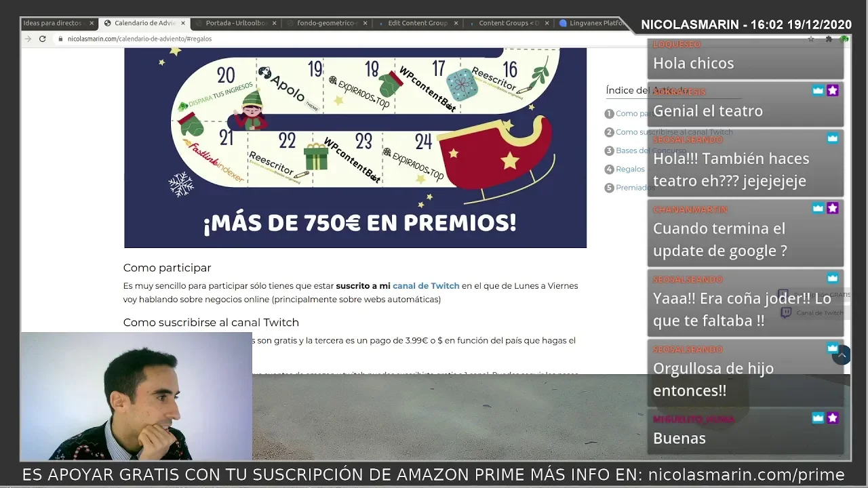Switch to the 'Content Groups' tab
This screenshot has width=868, height=488.
pyautogui.click(x=509, y=23)
